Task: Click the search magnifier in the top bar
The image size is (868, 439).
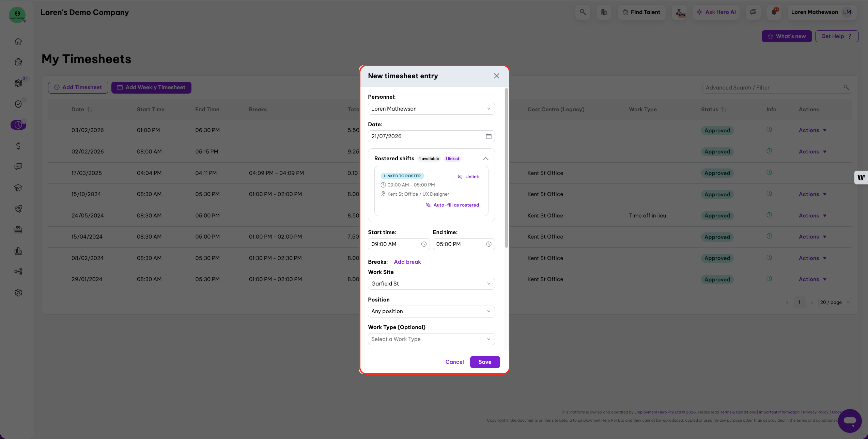Action: coord(583,12)
